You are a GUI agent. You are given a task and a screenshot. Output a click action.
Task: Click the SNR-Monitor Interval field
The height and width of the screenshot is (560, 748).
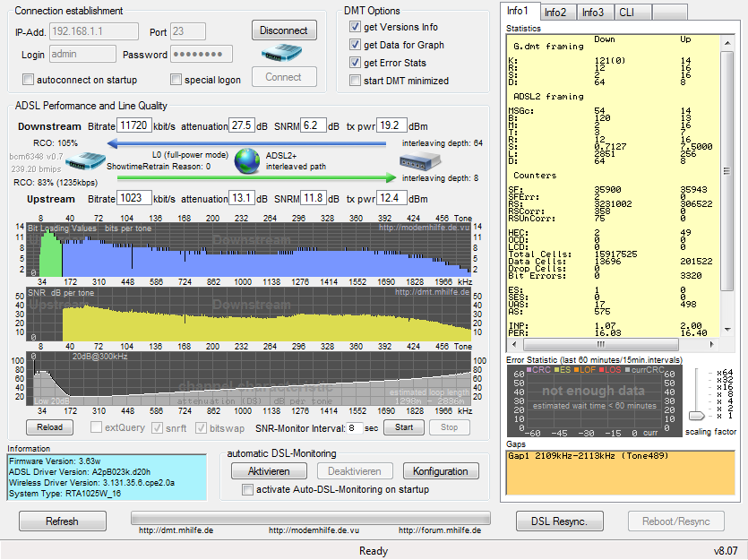tap(355, 428)
